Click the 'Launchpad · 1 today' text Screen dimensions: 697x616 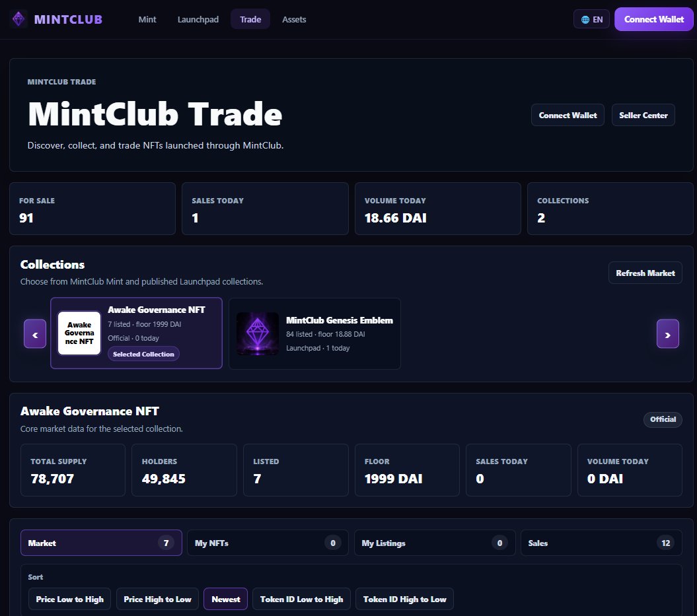(x=318, y=348)
